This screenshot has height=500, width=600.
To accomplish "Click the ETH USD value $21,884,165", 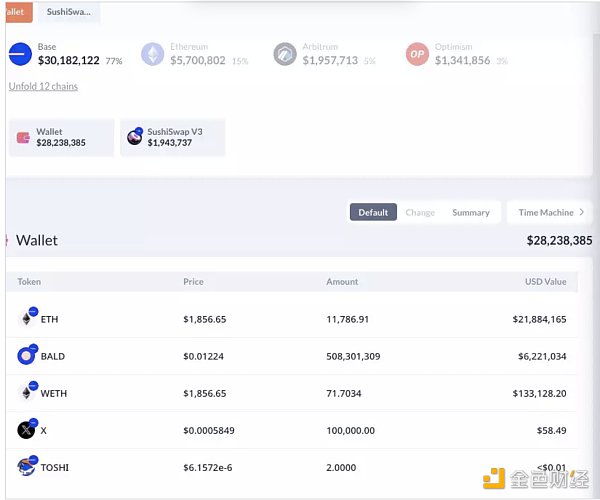I will click(x=540, y=319).
